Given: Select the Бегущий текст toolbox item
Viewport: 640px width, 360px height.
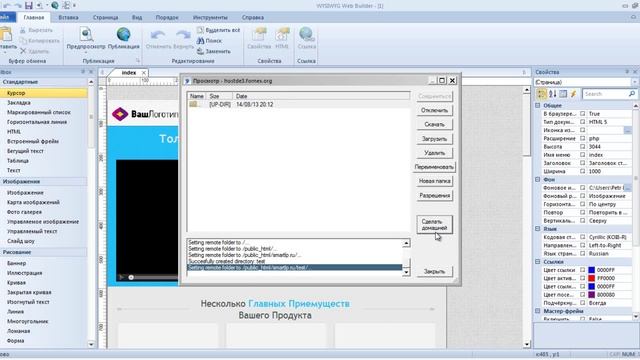Looking at the screenshot, I should 25,151.
